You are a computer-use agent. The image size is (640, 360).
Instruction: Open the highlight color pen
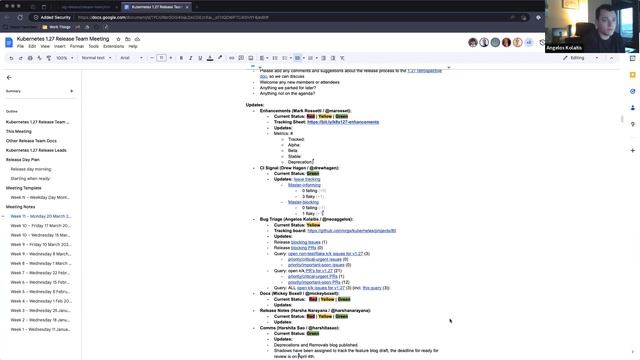point(220,58)
